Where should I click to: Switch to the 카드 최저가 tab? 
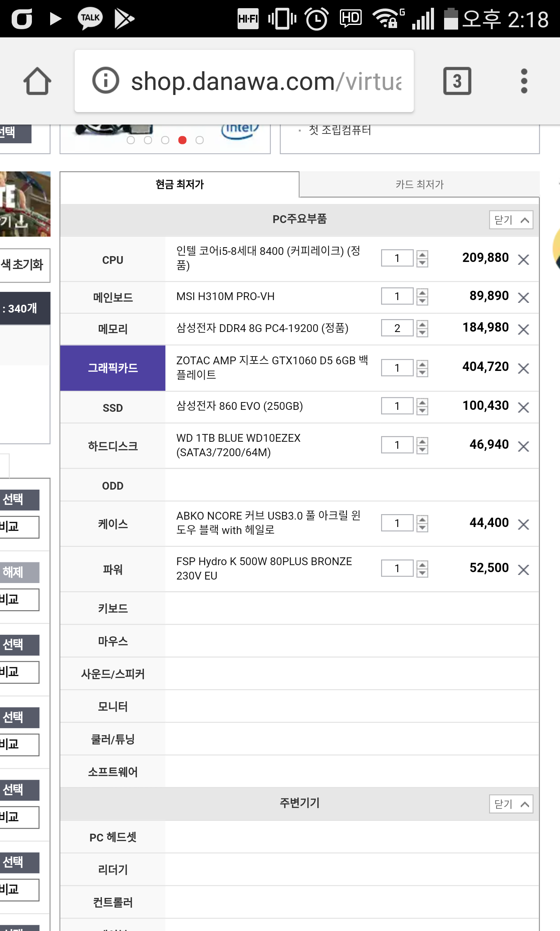click(419, 184)
